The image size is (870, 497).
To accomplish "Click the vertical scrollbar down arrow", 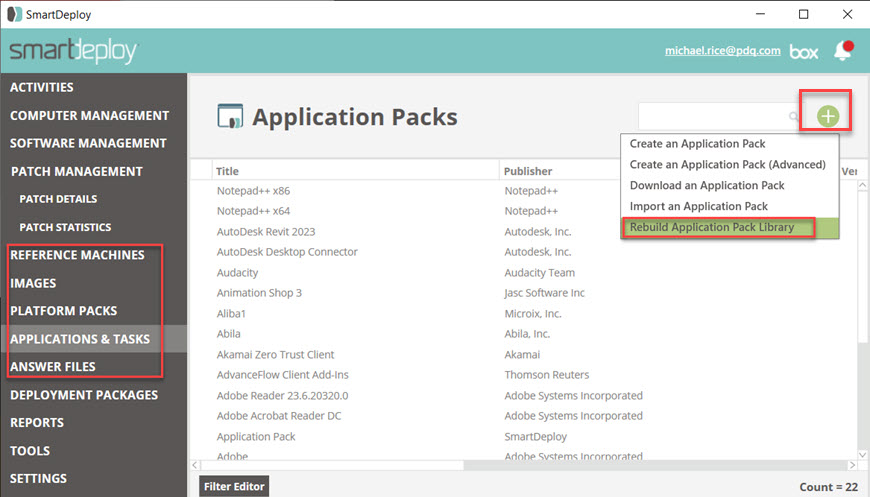I will 862,455.
